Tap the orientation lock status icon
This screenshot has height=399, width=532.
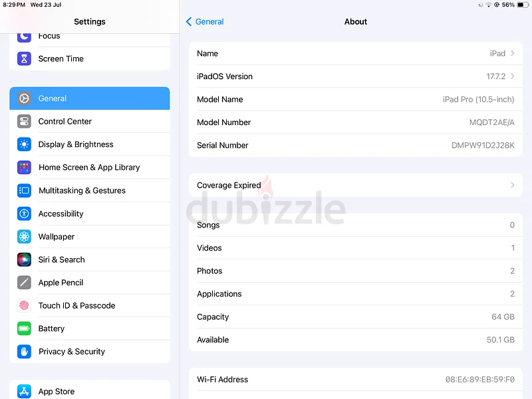[x=497, y=5]
